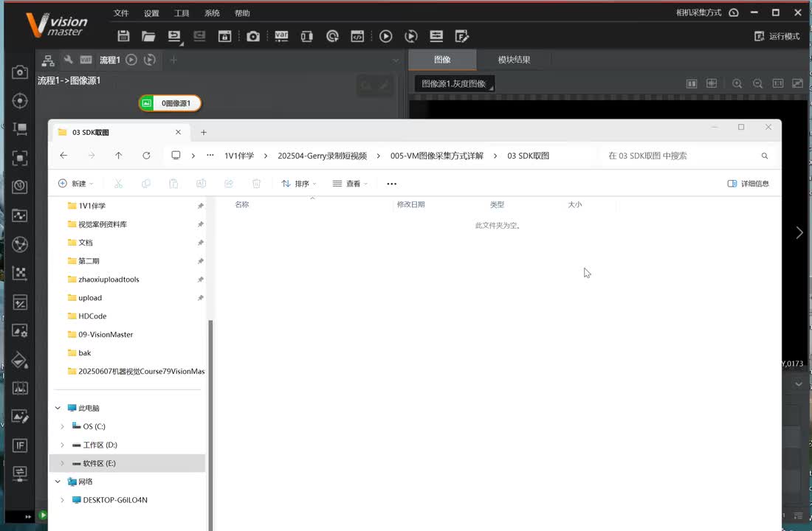Viewport: 812px width, 531px height.
Task: Go back in File Explorer
Action: [x=63, y=156]
